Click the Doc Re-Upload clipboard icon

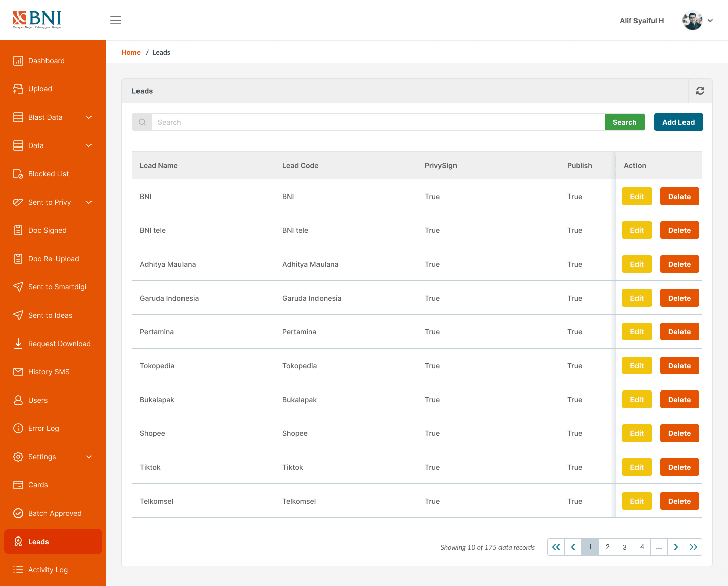click(x=18, y=259)
